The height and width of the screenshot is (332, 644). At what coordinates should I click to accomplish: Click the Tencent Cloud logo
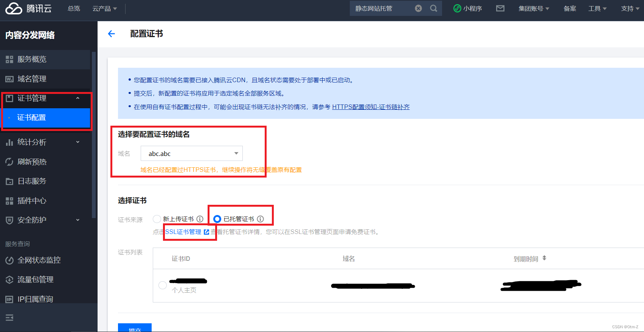[x=14, y=8]
